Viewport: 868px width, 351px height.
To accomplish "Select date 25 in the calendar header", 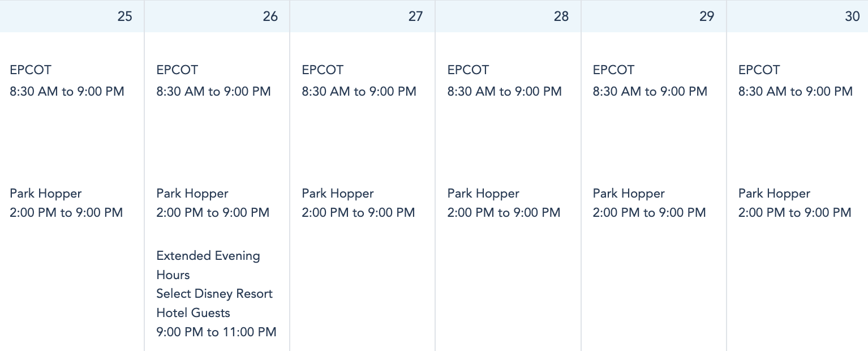I will click(124, 16).
